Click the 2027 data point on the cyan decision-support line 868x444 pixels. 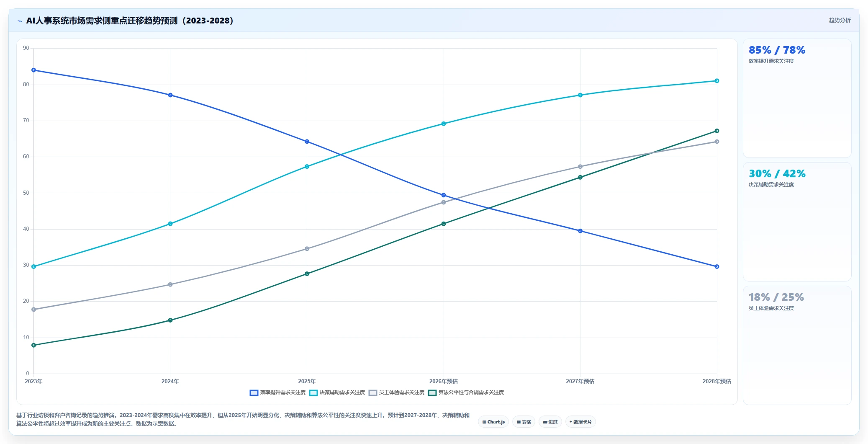click(x=580, y=95)
